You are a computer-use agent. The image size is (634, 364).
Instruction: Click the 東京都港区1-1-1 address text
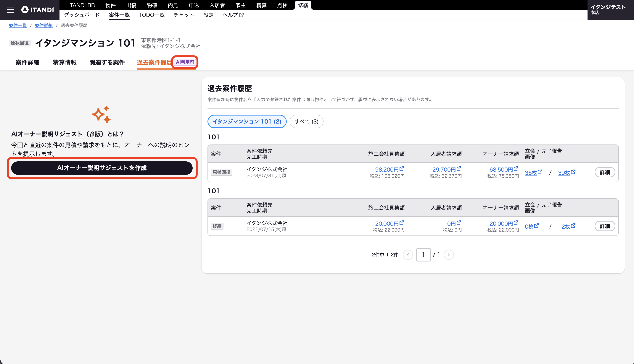pyautogui.click(x=161, y=40)
